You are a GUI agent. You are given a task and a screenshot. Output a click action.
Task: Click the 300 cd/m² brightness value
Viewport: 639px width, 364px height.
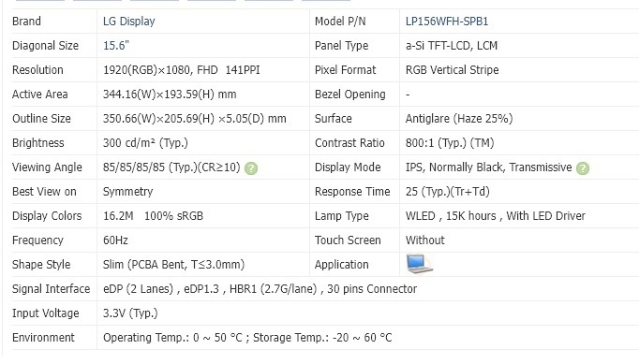145,143
